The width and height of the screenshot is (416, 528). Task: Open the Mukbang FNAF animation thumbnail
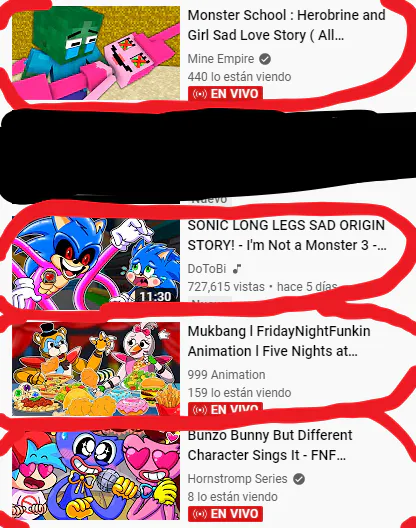pos(96,369)
